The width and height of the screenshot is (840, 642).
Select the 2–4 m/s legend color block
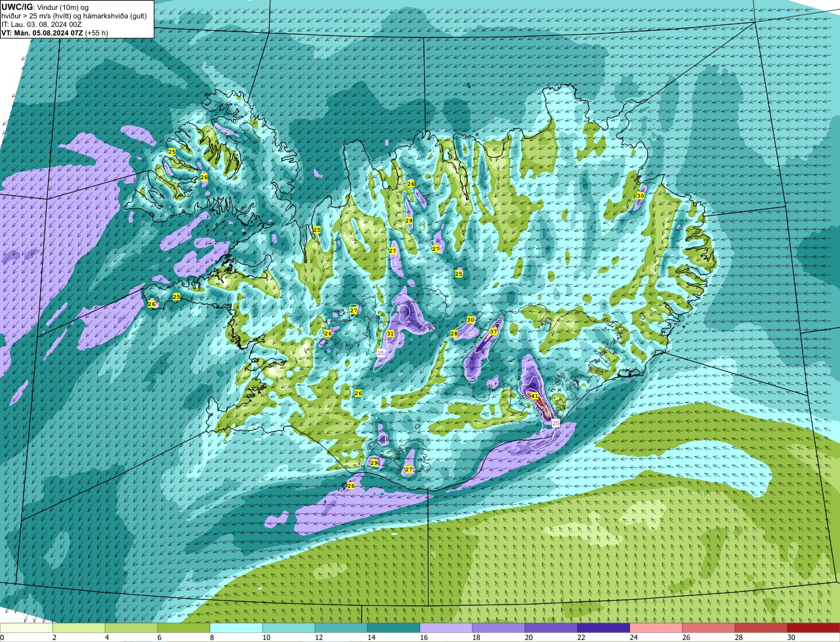pyautogui.click(x=79, y=628)
